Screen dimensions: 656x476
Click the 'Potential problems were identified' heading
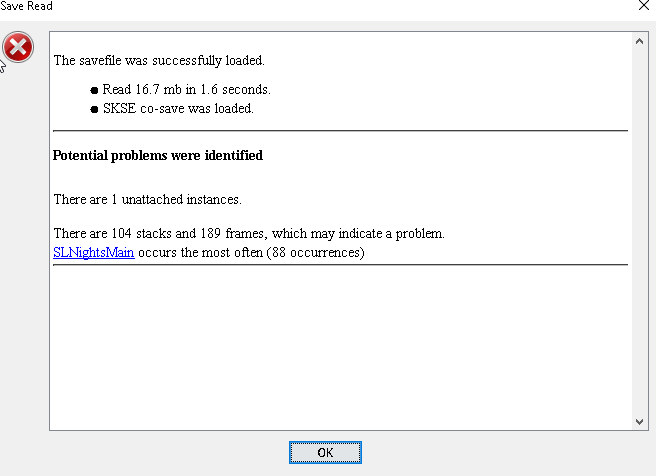158,155
